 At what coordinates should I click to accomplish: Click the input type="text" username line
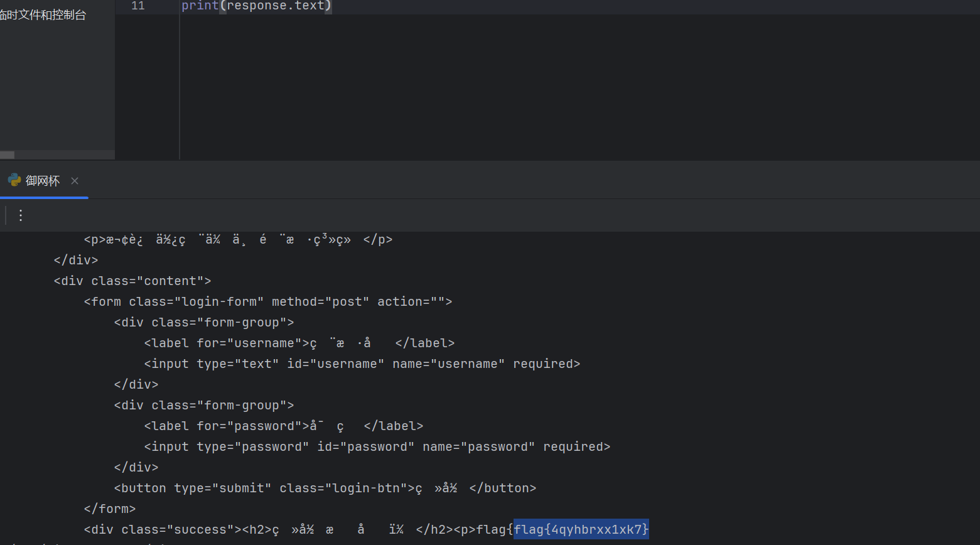click(x=362, y=364)
